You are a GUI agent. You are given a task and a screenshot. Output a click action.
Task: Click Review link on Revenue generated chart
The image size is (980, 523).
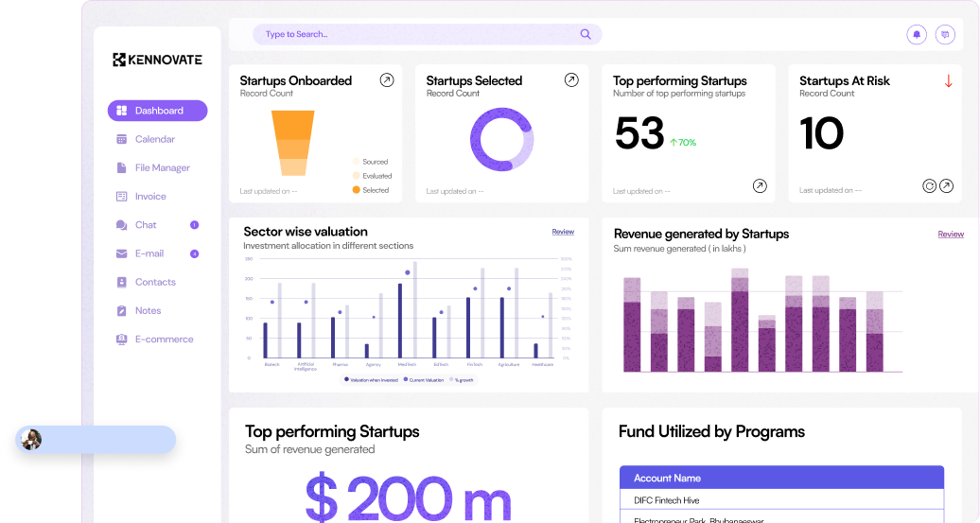pyautogui.click(x=951, y=235)
